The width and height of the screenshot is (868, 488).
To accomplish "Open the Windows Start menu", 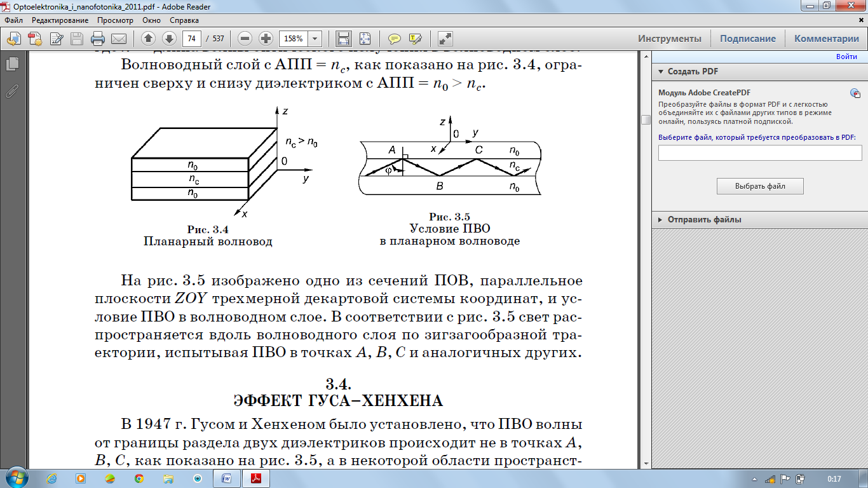I will coord(17,478).
